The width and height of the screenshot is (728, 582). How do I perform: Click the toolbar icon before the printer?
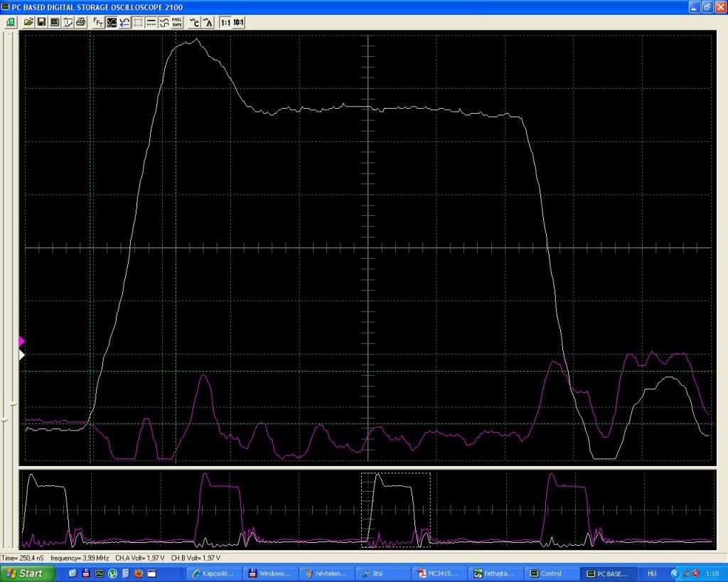click(68, 22)
